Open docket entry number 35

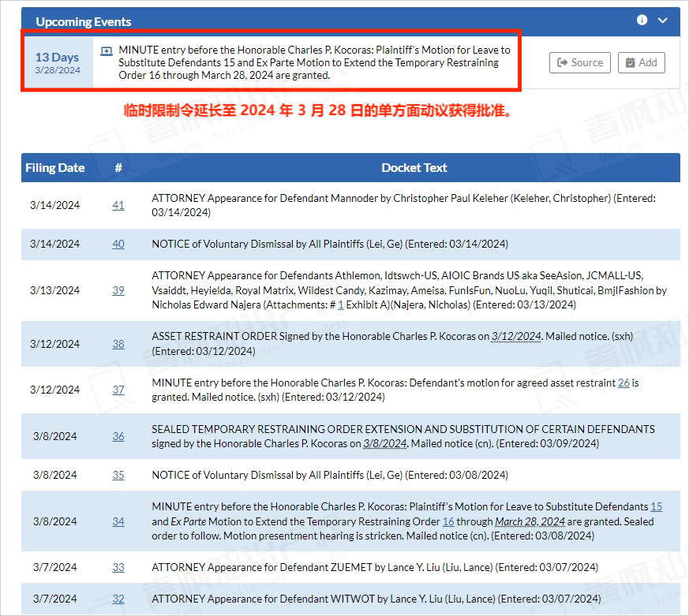(x=118, y=475)
